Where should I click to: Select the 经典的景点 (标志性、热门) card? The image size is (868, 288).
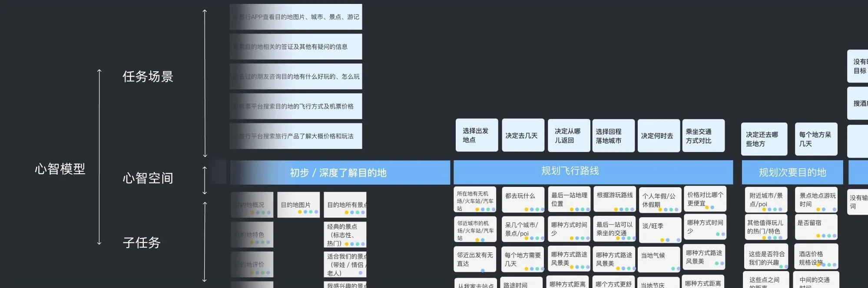pos(345,235)
